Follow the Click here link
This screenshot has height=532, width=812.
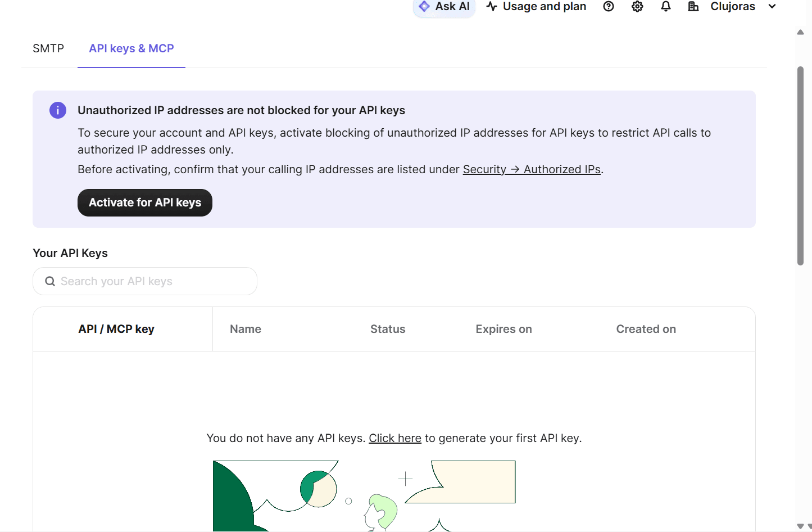pyautogui.click(x=395, y=438)
